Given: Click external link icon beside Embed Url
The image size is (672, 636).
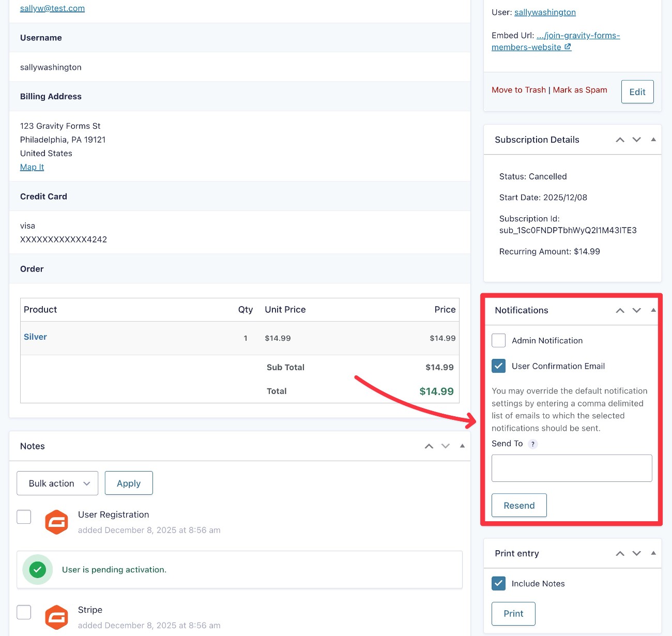Looking at the screenshot, I should point(568,47).
